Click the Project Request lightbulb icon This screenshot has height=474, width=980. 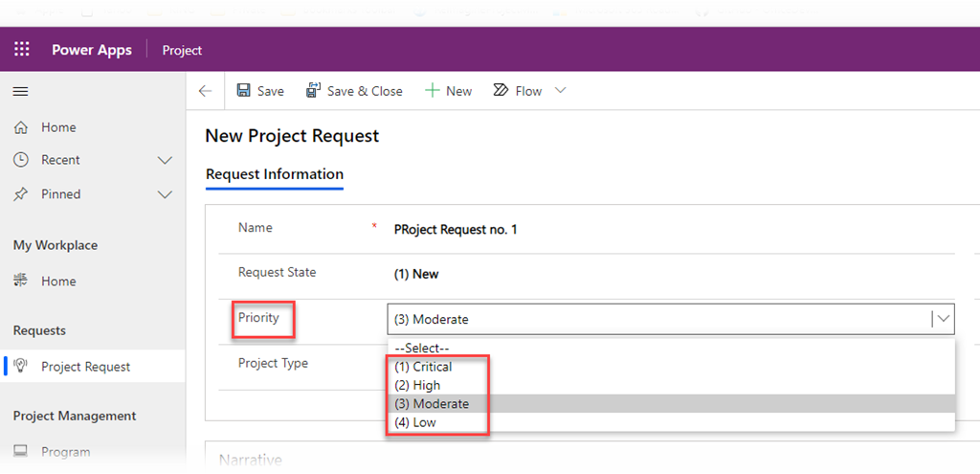21,367
